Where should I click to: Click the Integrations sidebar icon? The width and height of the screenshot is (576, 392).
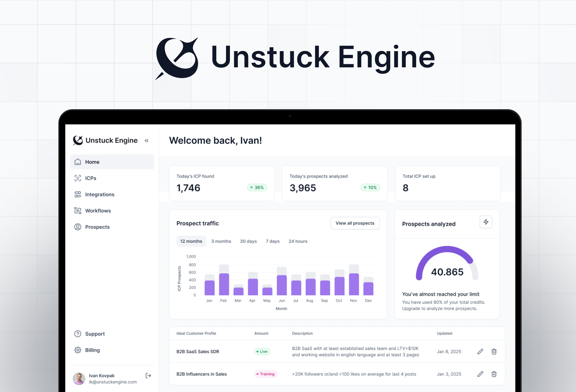(78, 194)
